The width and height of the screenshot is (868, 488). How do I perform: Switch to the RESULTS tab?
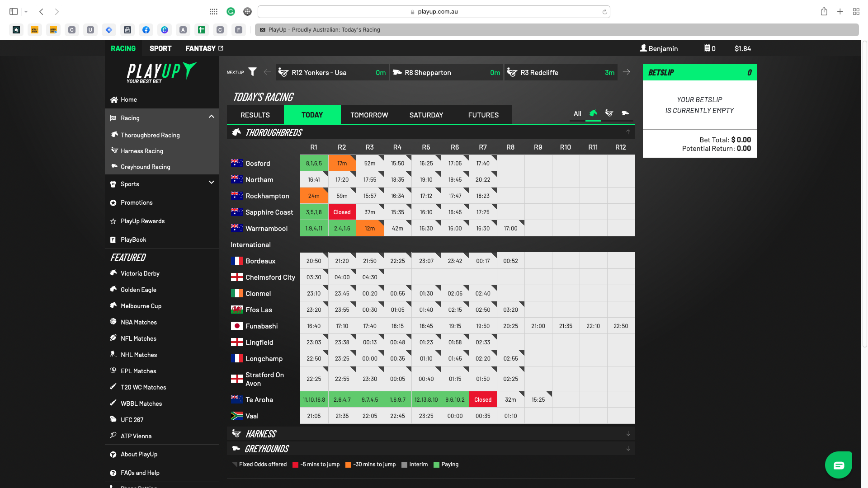pos(255,115)
